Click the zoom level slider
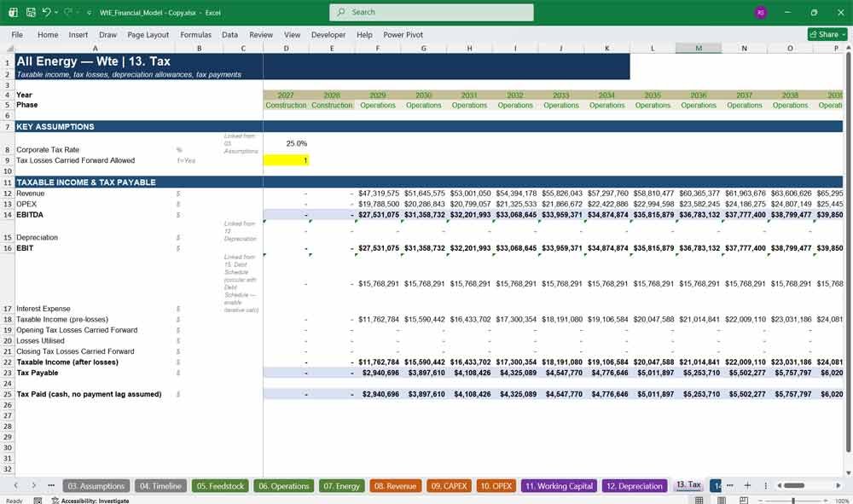 792,501
